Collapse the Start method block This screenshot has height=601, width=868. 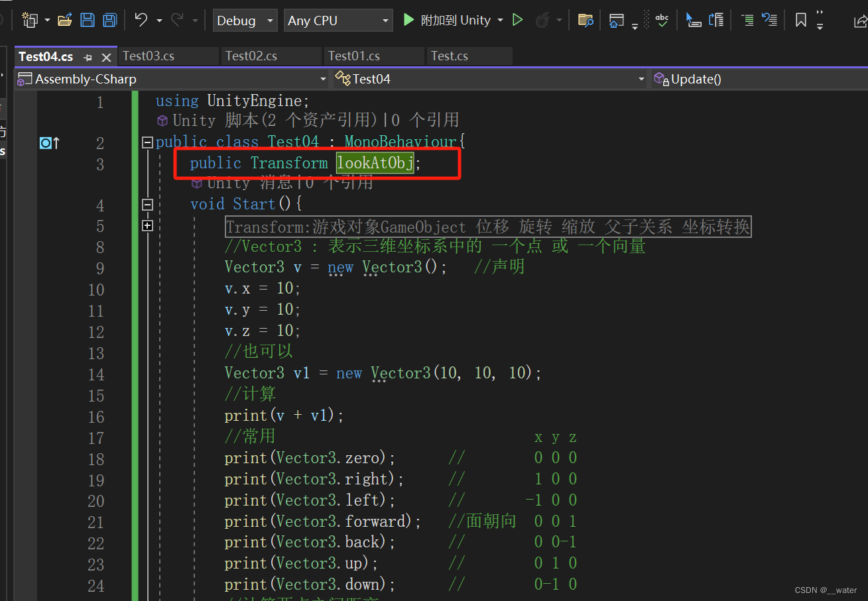(x=147, y=205)
